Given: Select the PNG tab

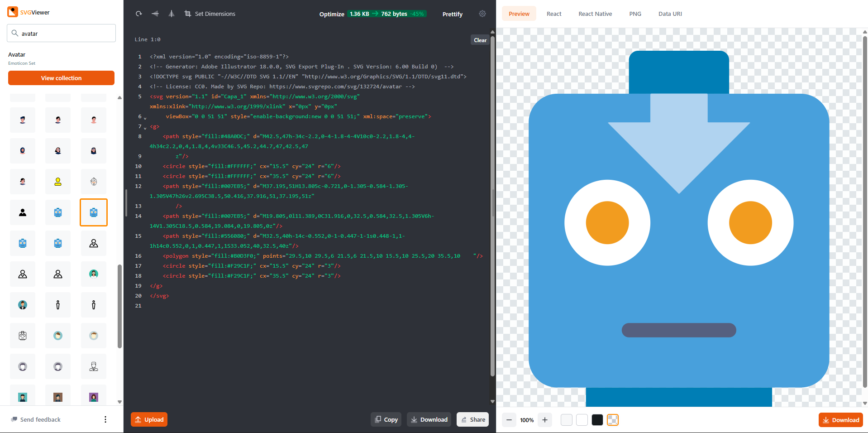Looking at the screenshot, I should click(x=635, y=14).
